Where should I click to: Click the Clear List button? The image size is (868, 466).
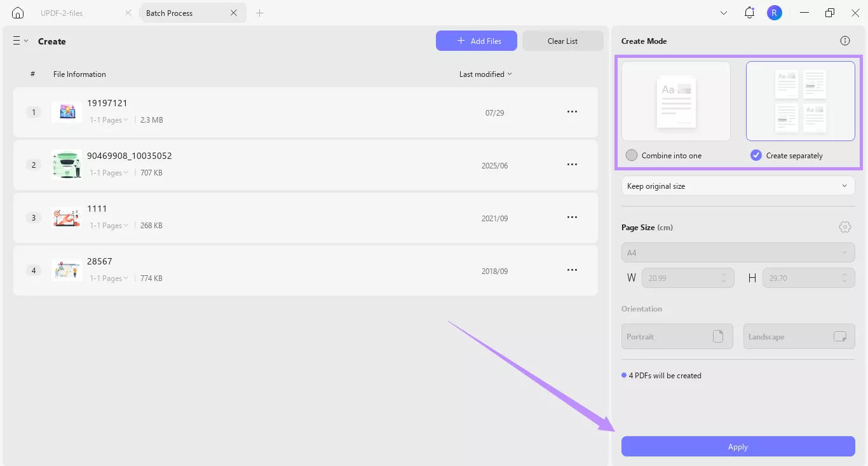pos(562,41)
